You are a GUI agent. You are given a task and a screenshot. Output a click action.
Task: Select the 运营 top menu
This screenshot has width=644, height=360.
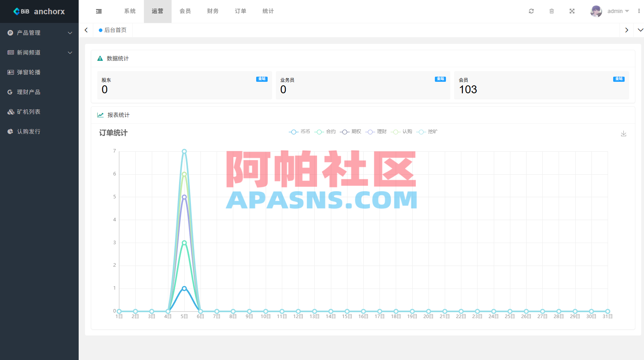click(x=157, y=11)
